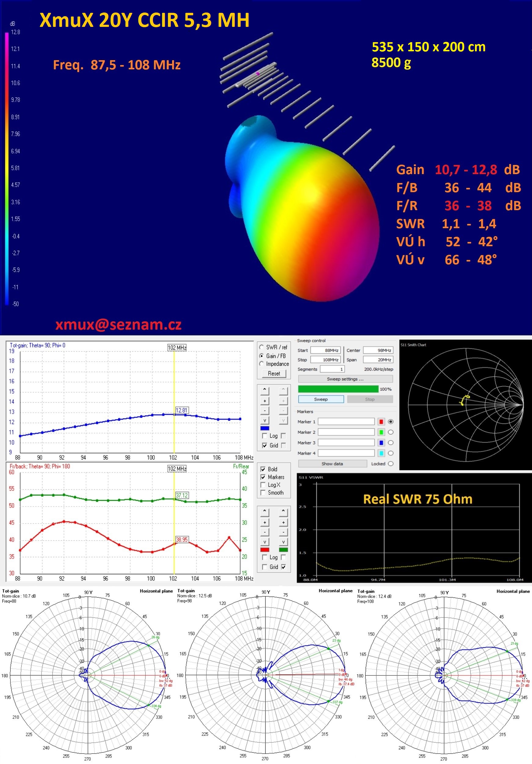Click the v button above the green swatch
This screenshot has height=764, width=532.
(x=283, y=542)
